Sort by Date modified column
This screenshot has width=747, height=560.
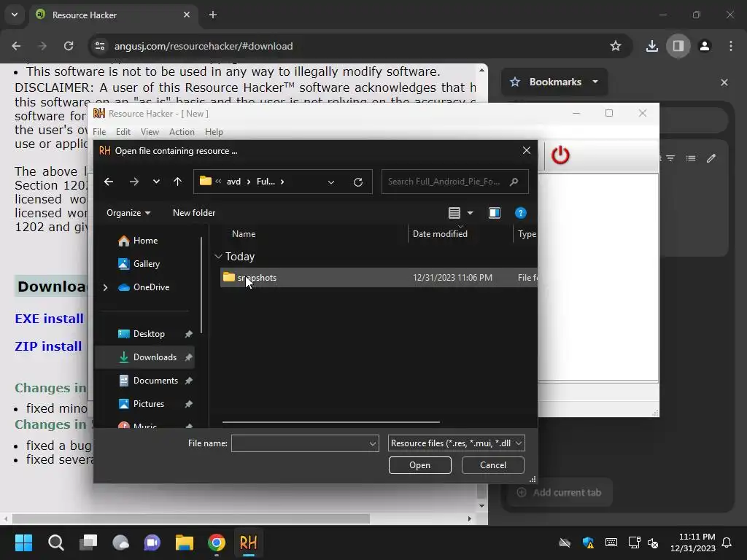tap(440, 234)
